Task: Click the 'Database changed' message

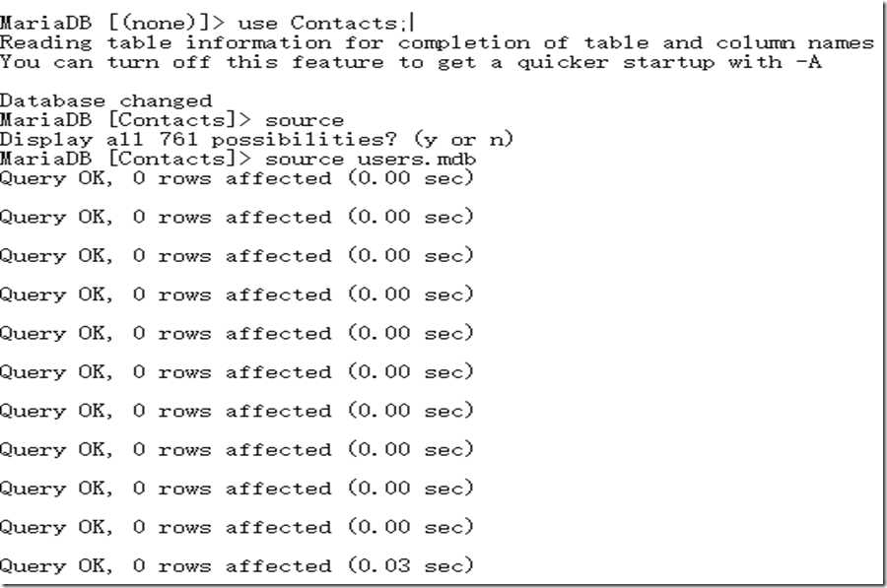Action: pyautogui.click(x=106, y=100)
